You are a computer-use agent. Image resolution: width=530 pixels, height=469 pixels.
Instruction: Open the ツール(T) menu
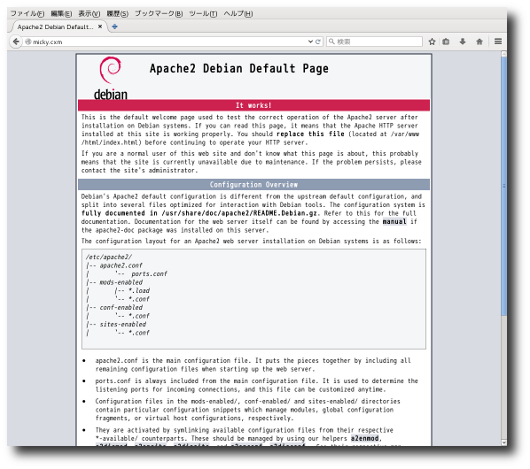[x=203, y=14]
